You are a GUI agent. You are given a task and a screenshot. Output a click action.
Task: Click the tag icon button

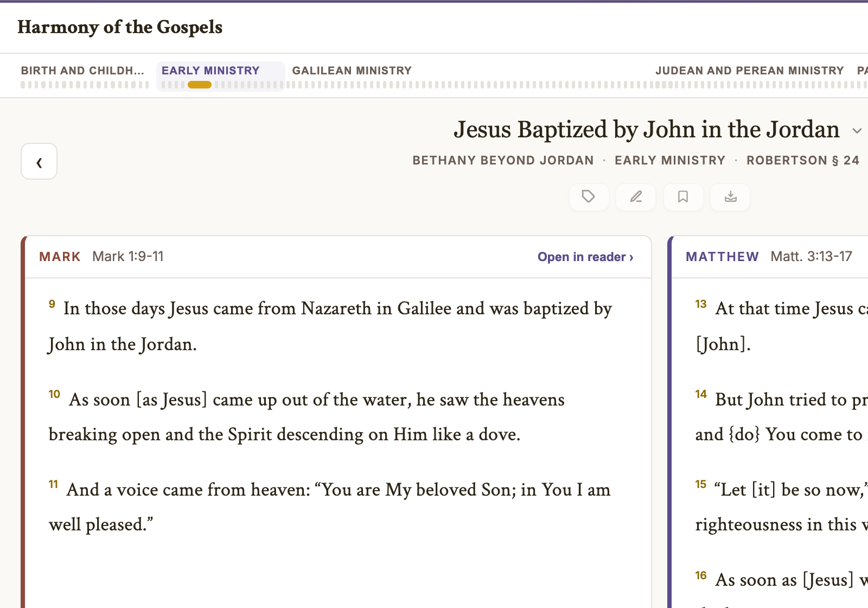589,197
